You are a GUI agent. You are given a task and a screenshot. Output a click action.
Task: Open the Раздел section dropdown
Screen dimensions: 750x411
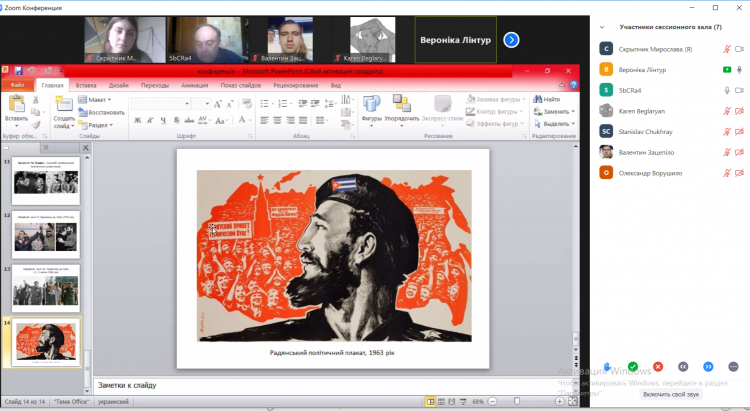coord(96,125)
